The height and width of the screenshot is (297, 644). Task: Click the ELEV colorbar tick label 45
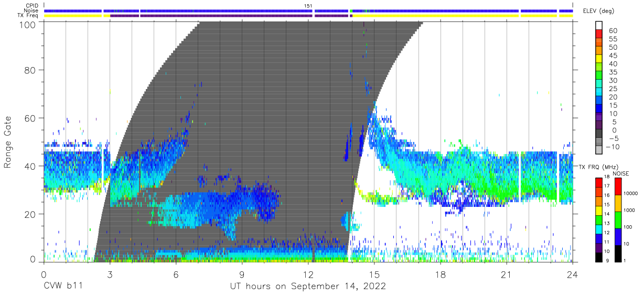coord(613,56)
